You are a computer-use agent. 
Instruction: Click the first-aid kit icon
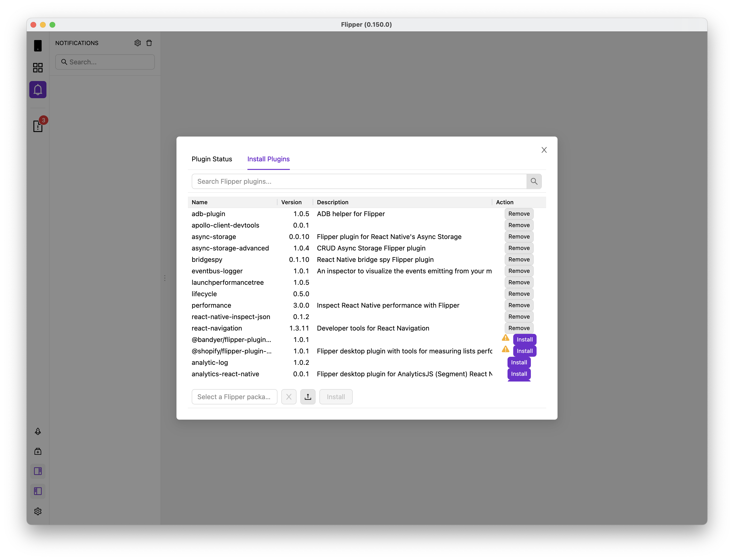(x=38, y=451)
